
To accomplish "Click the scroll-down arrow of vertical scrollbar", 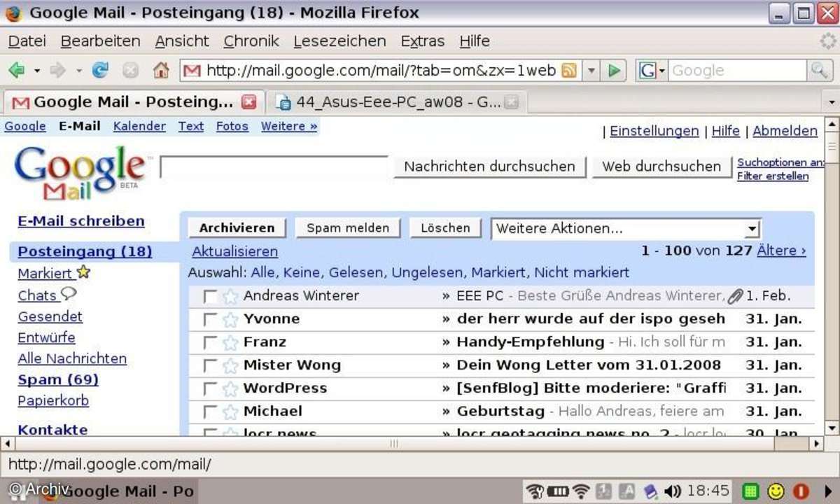I will (x=832, y=428).
